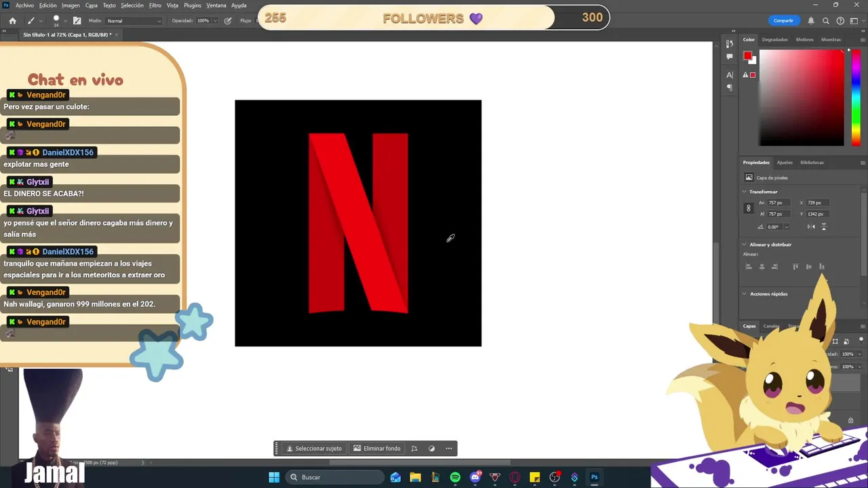The height and width of the screenshot is (488, 868).
Task: Click the align vertical centers icon
Action: pyautogui.click(x=808, y=267)
